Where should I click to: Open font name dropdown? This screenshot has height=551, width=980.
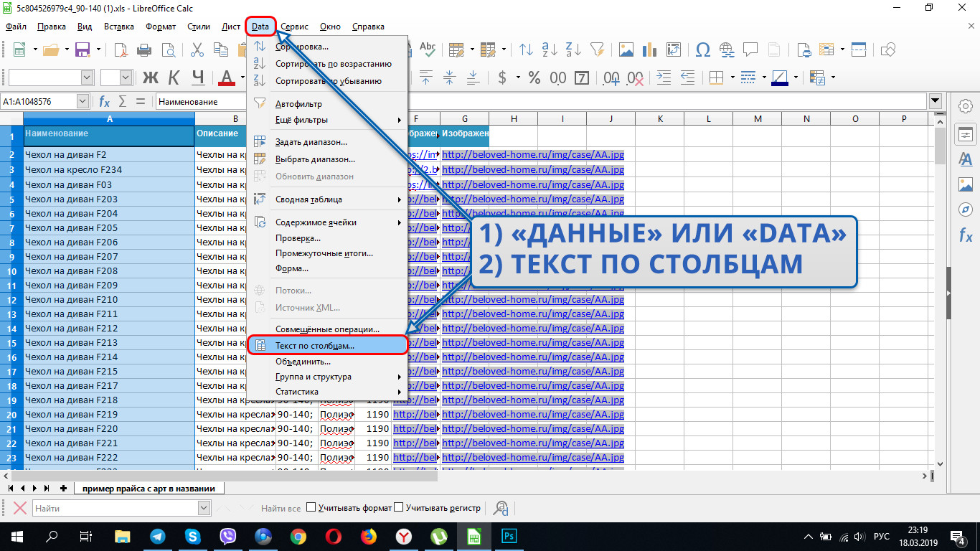point(88,77)
